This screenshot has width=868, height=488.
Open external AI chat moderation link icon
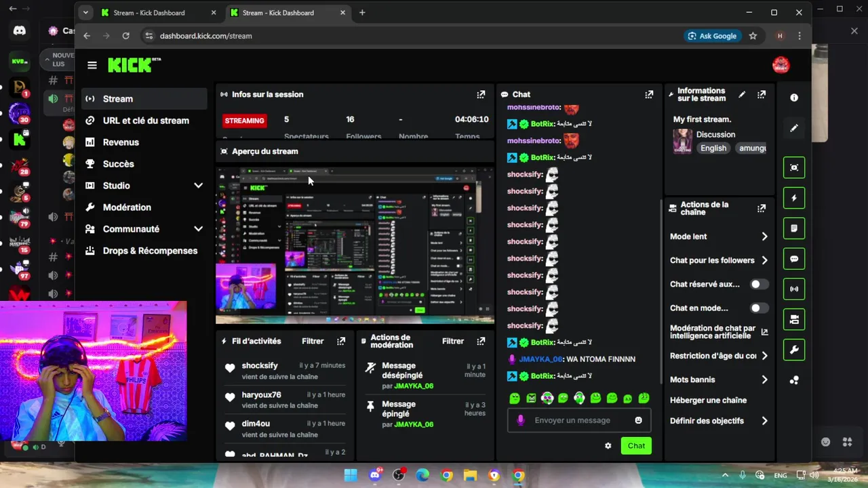[764, 332]
